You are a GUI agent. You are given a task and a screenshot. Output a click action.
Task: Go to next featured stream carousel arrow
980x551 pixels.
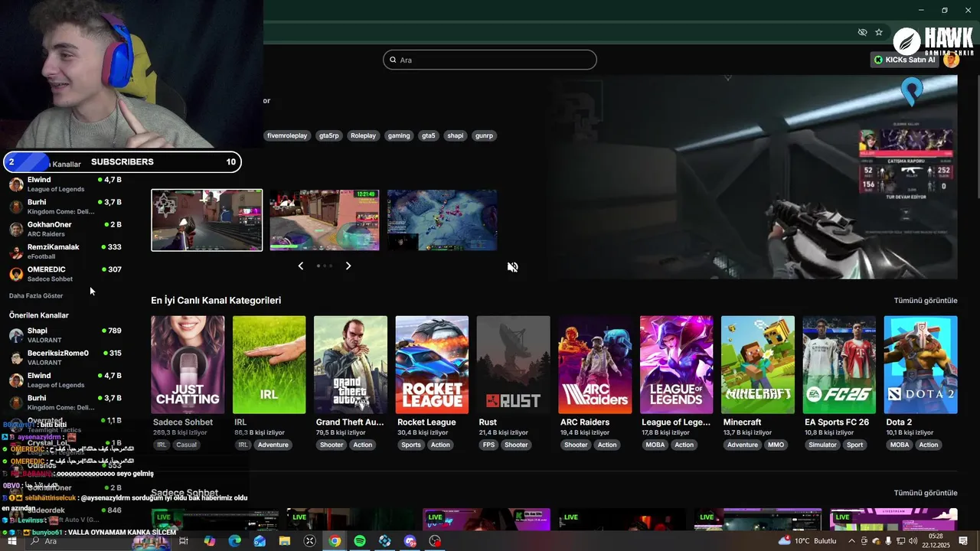[x=348, y=266]
